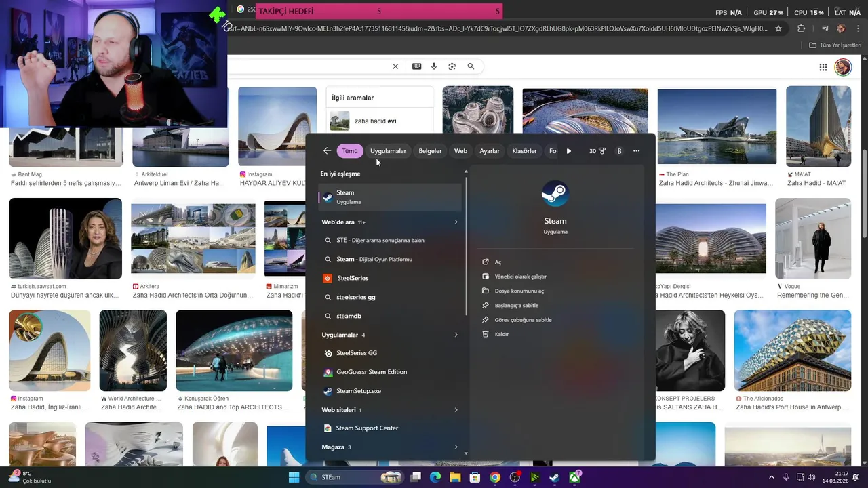
Task: Open Chrome extensions puzzle icon
Action: [802, 28]
